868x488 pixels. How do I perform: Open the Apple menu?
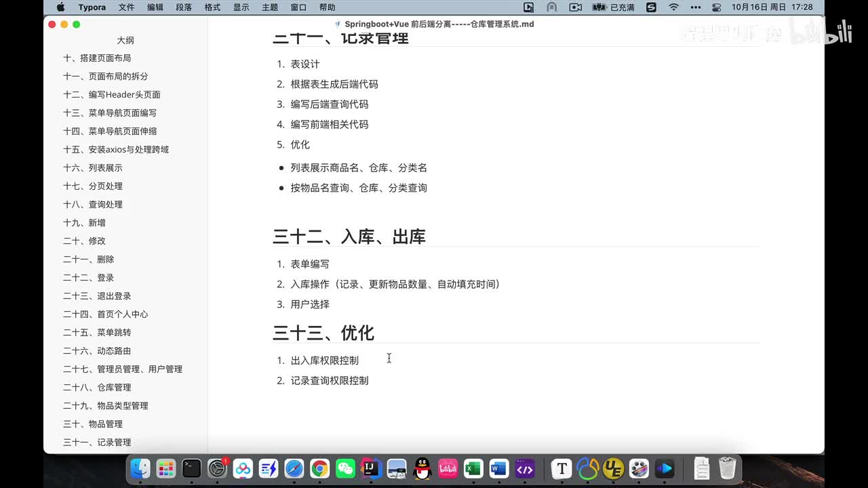[60, 7]
